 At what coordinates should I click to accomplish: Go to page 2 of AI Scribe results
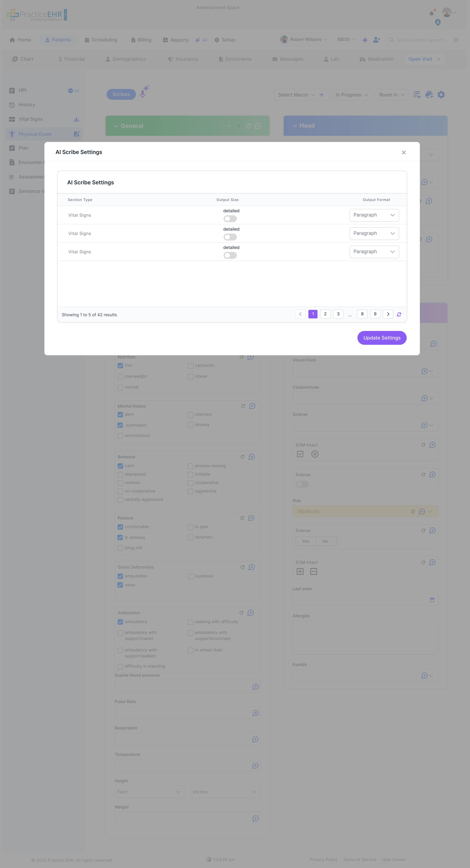tap(325, 314)
